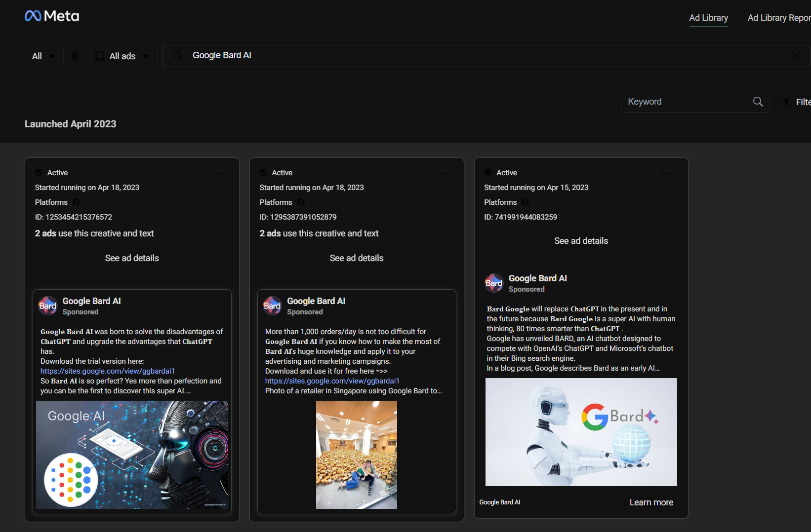
Task: Open the All country dropdown
Action: (44, 56)
